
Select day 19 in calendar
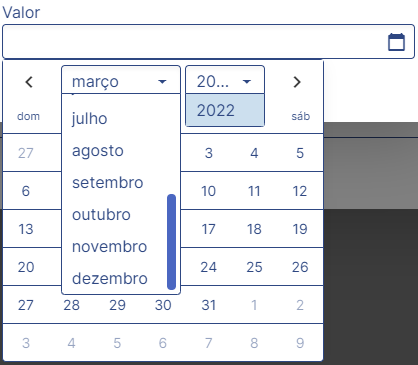point(300,229)
